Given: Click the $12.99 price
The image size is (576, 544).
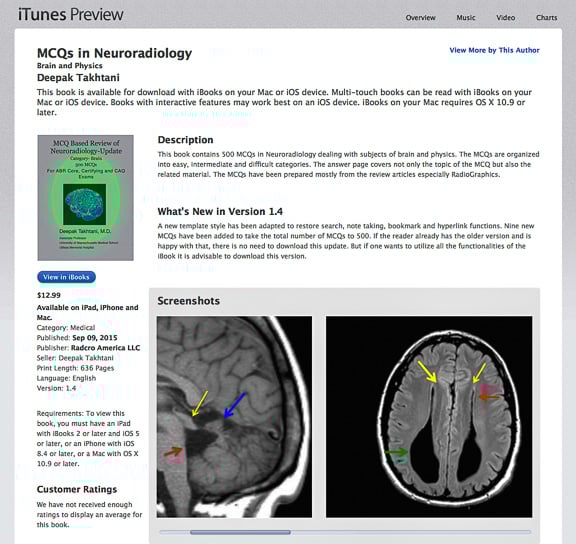Looking at the screenshot, I should point(49,295).
